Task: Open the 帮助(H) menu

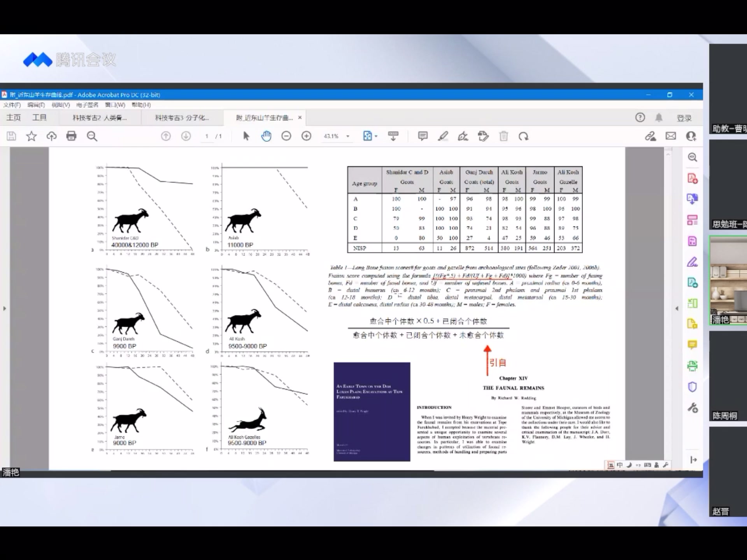Action: coord(141,105)
